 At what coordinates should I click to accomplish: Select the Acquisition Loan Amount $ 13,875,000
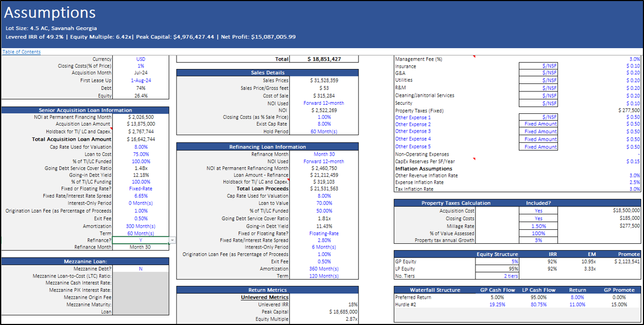tap(141, 123)
